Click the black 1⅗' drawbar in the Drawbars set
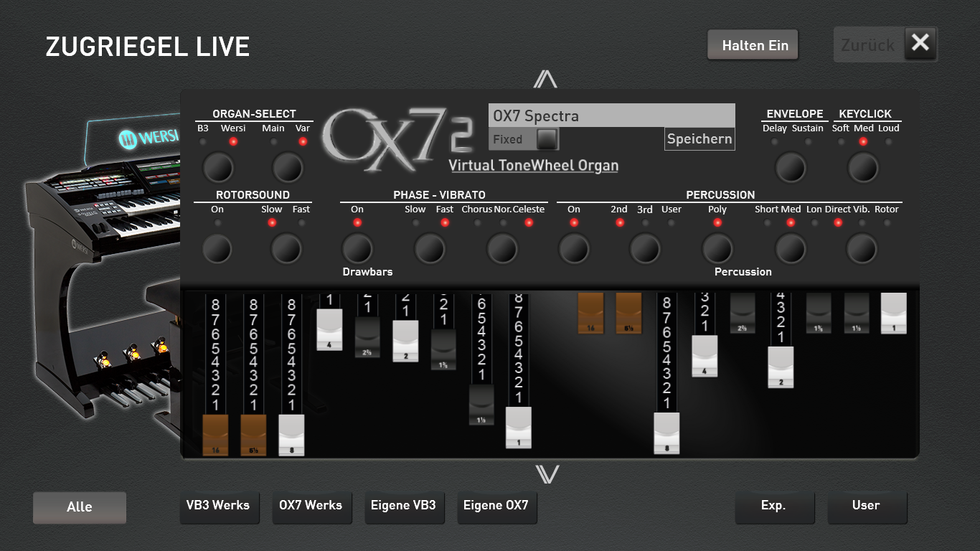Image resolution: width=980 pixels, height=551 pixels. 443,350
